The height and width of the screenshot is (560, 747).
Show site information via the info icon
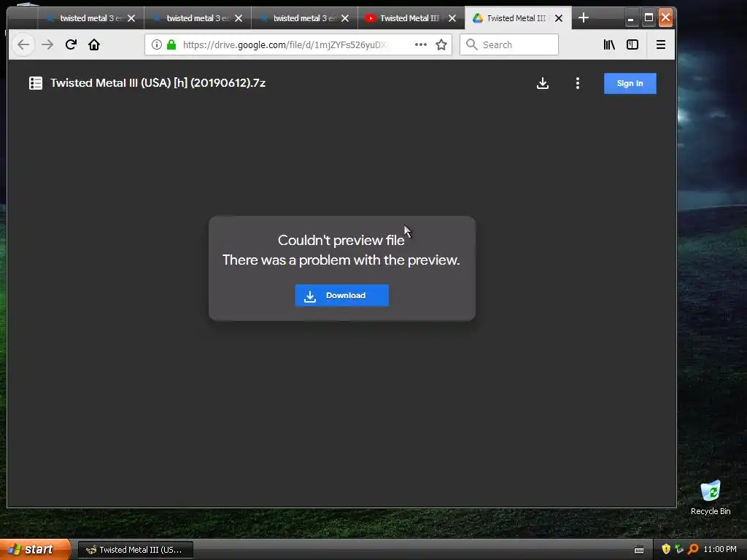pyautogui.click(x=156, y=44)
